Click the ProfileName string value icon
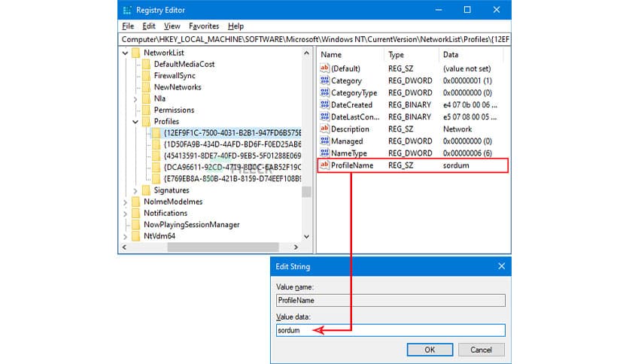Image resolution: width=629 pixels, height=364 pixels. click(x=324, y=165)
